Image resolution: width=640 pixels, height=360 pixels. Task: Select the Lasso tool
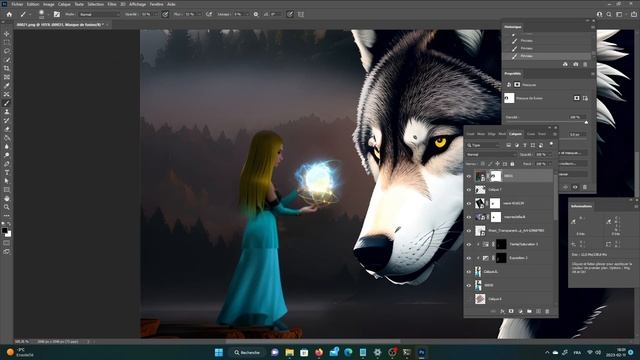[7, 51]
